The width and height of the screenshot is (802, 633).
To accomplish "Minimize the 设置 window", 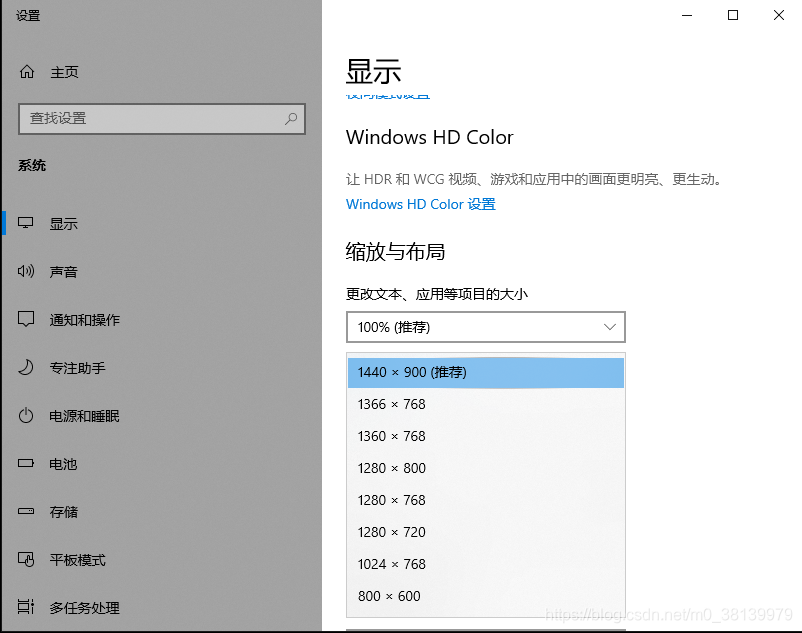I will (x=687, y=15).
